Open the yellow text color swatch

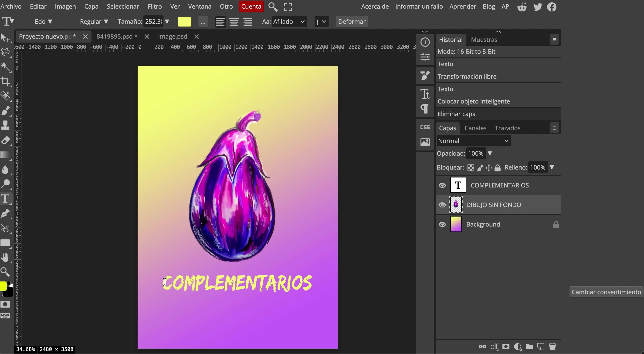pyautogui.click(x=184, y=22)
